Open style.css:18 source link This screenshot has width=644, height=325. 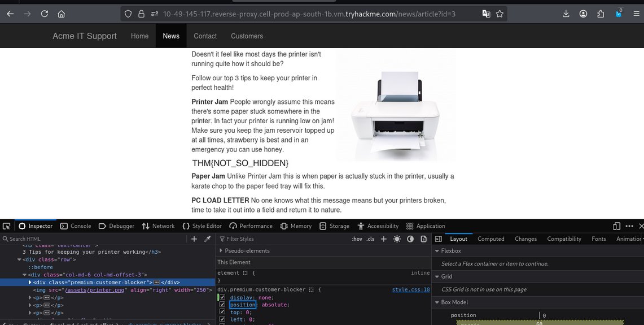(411, 289)
